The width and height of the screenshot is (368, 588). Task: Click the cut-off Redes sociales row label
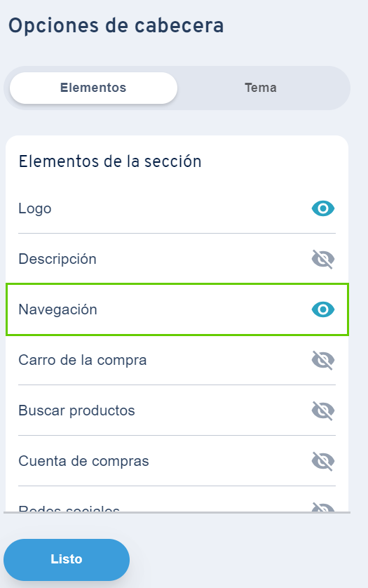point(69,509)
